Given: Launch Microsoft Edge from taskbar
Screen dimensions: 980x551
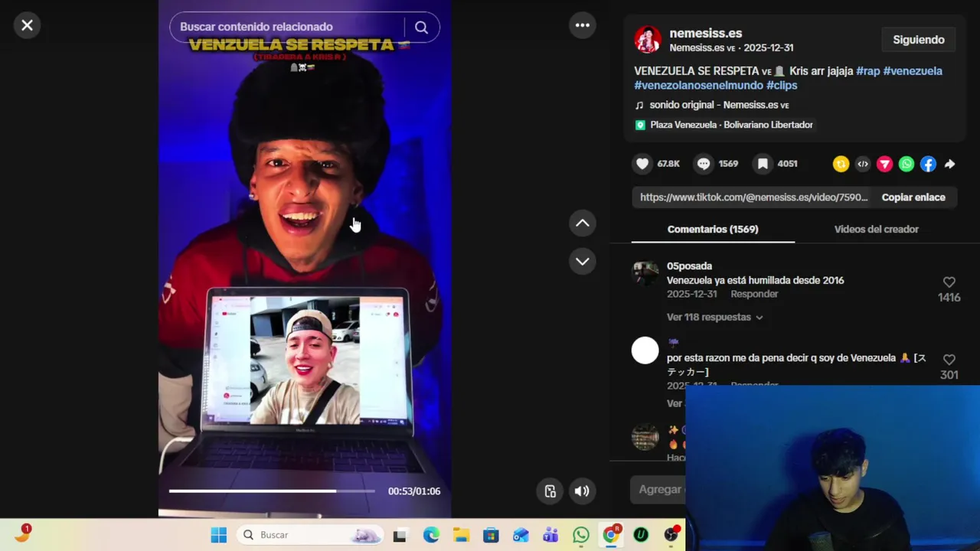Looking at the screenshot, I should (431, 535).
